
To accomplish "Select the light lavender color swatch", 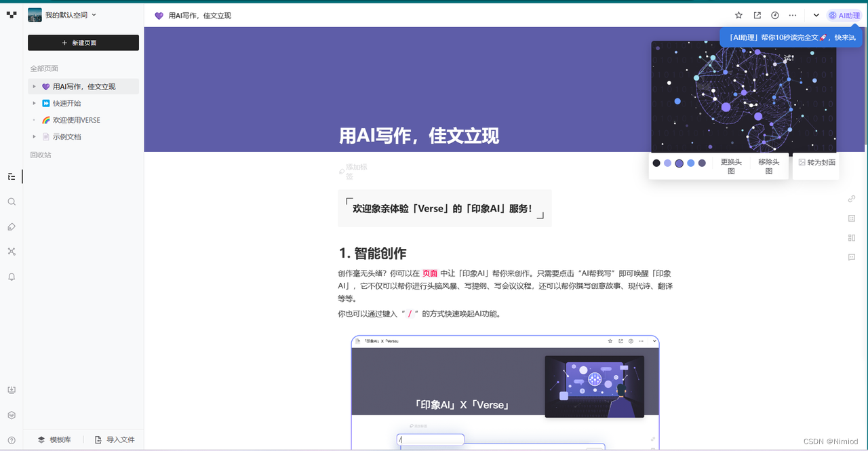I will (x=668, y=163).
